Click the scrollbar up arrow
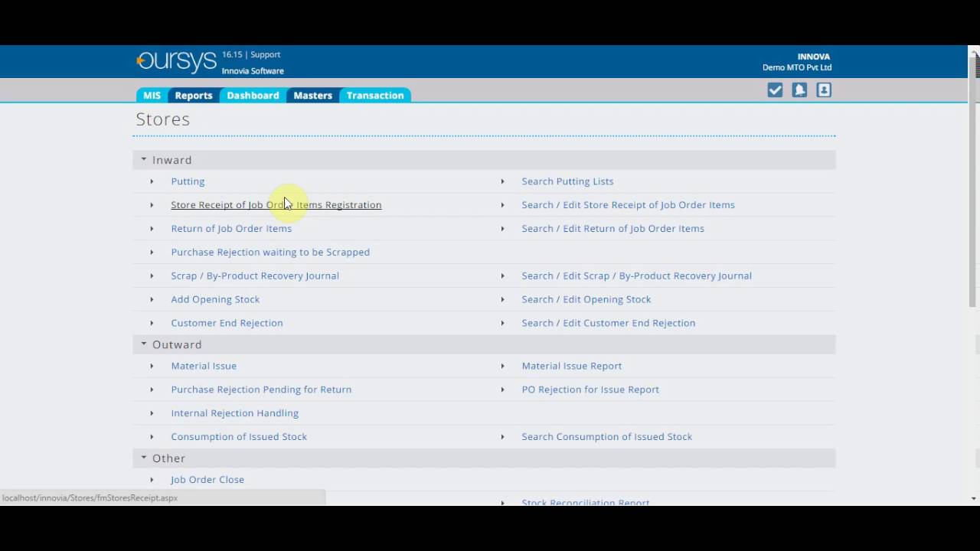 click(x=974, y=51)
